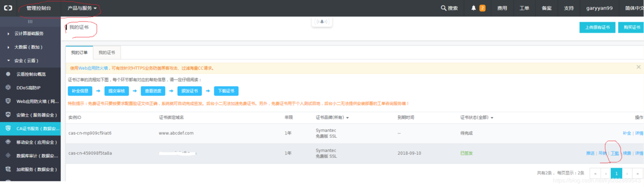Click the Aliyun logo icon
The height and width of the screenshot is (187, 644).
coord(8,8)
